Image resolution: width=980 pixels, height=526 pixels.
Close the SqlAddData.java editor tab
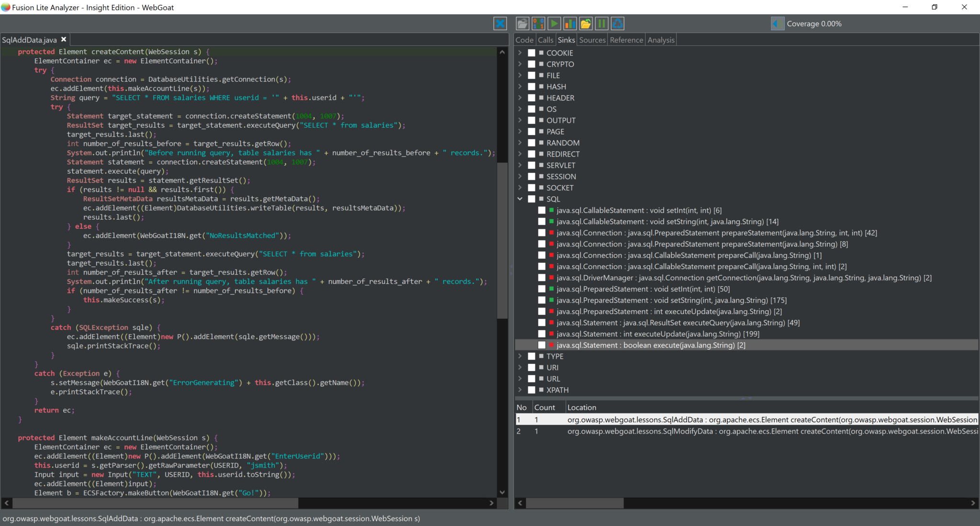[64, 40]
